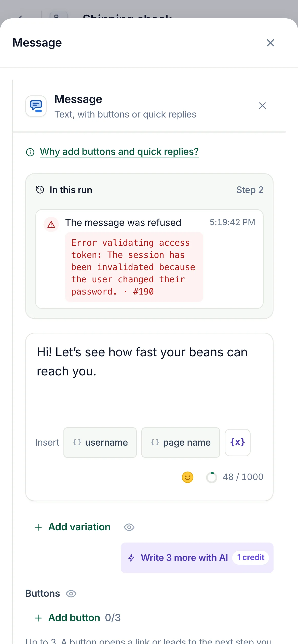Click the 5:19:42 PM timestamp
Viewport: 298px width, 644px height.
click(232, 222)
